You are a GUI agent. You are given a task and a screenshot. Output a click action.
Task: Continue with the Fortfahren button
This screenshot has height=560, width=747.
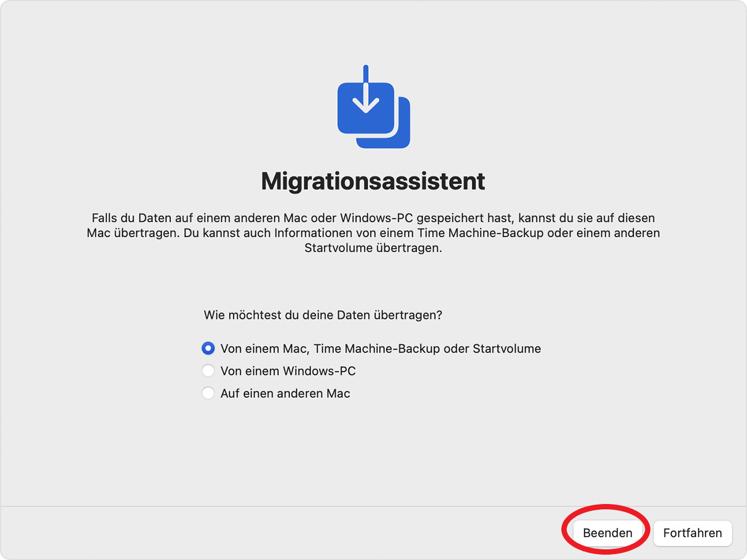pyautogui.click(x=693, y=533)
